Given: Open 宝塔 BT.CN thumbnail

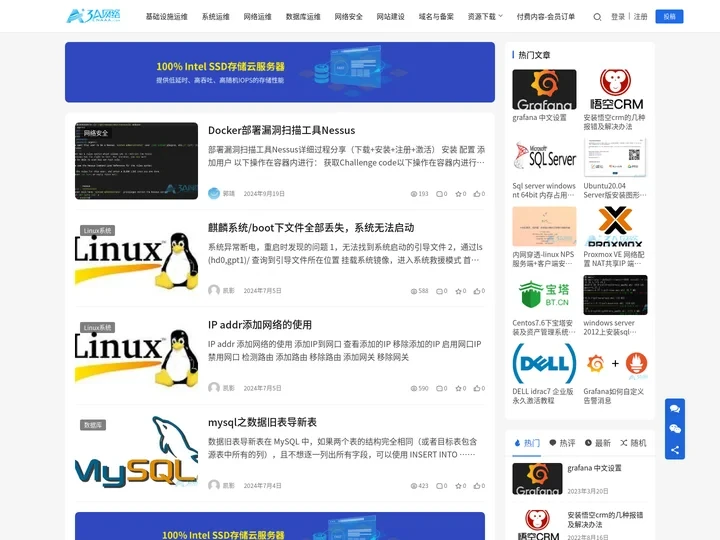Looking at the screenshot, I should pos(544,295).
